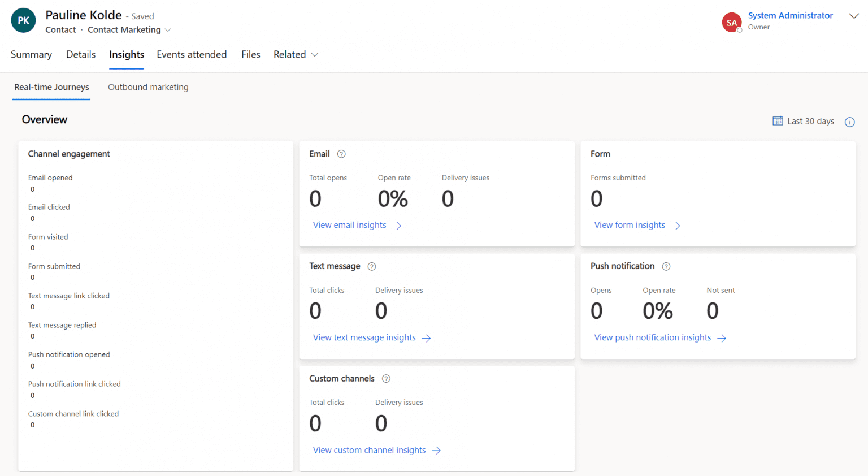Click the form insights arrow icon
This screenshot has height=476, width=868.
coord(676,225)
